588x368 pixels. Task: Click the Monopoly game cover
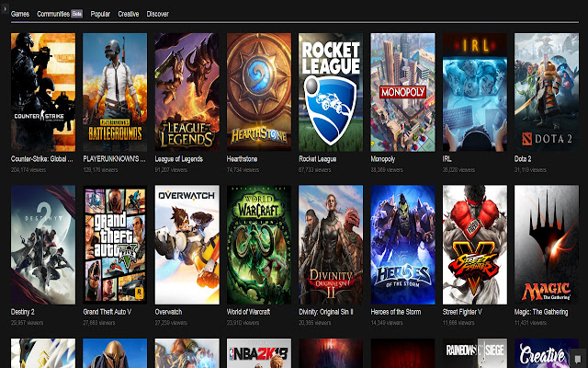402,92
